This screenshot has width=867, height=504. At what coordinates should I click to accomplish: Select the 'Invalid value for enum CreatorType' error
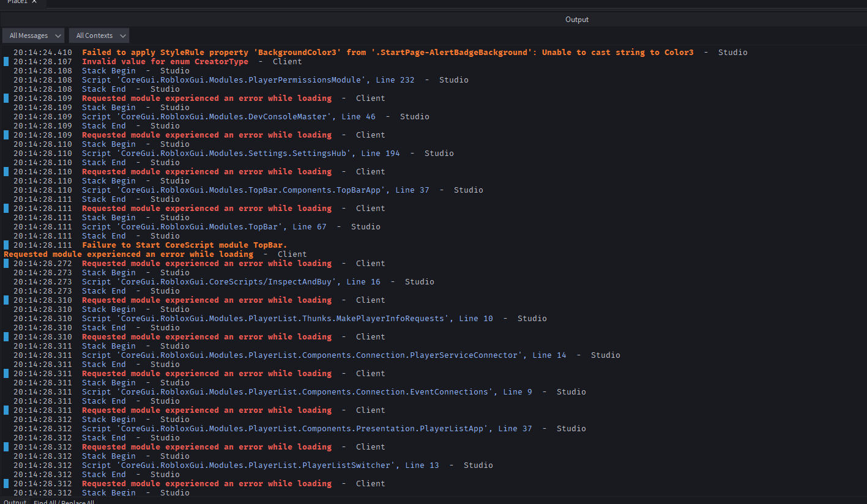tap(165, 61)
